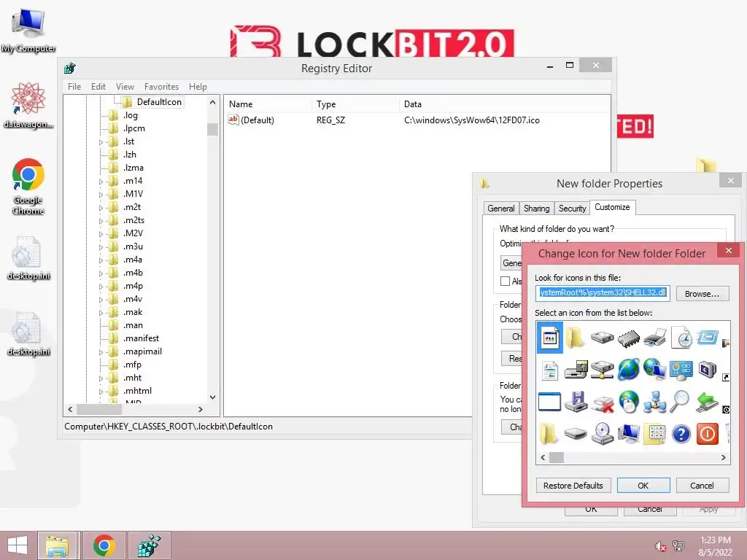Image resolution: width=747 pixels, height=560 pixels.
Task: Expand the .m3u key node
Action: (101, 247)
